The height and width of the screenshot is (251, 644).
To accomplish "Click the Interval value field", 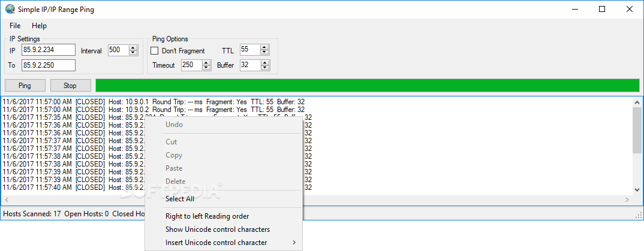I will coord(118,50).
